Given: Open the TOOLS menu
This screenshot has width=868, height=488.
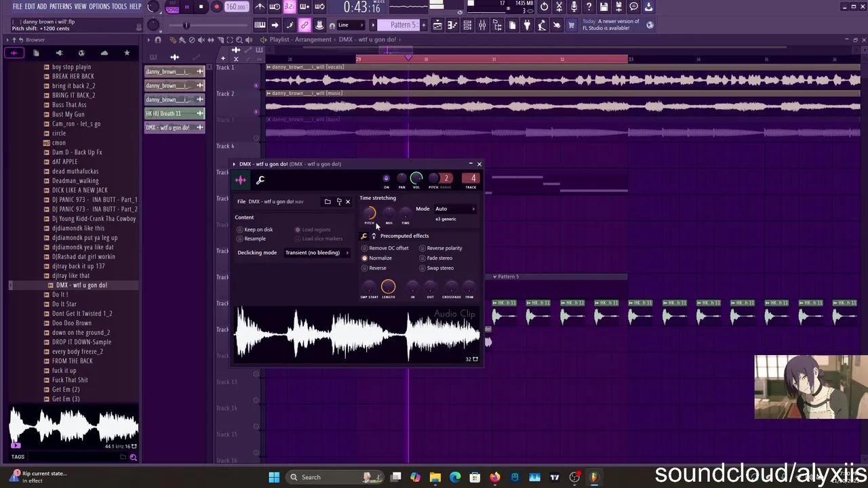Looking at the screenshot, I should (119, 7).
